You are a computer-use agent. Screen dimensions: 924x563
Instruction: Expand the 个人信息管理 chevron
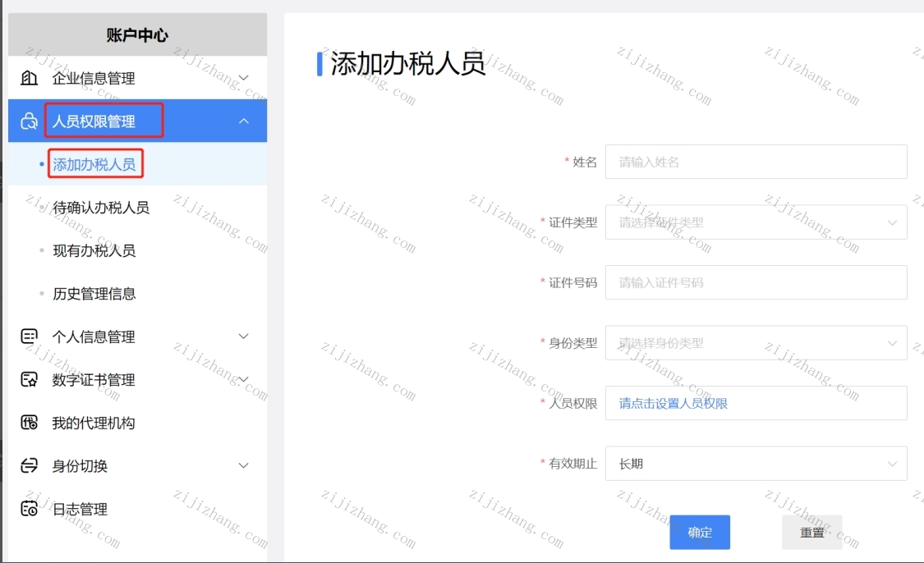tap(243, 336)
